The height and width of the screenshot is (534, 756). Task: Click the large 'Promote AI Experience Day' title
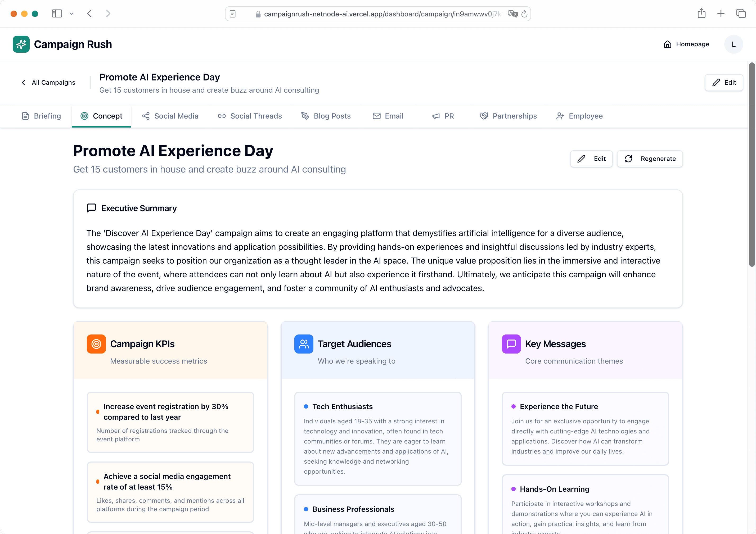tap(173, 151)
